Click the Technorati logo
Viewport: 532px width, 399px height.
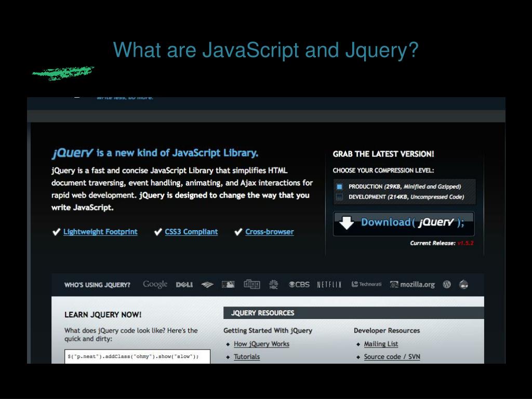[367, 284]
